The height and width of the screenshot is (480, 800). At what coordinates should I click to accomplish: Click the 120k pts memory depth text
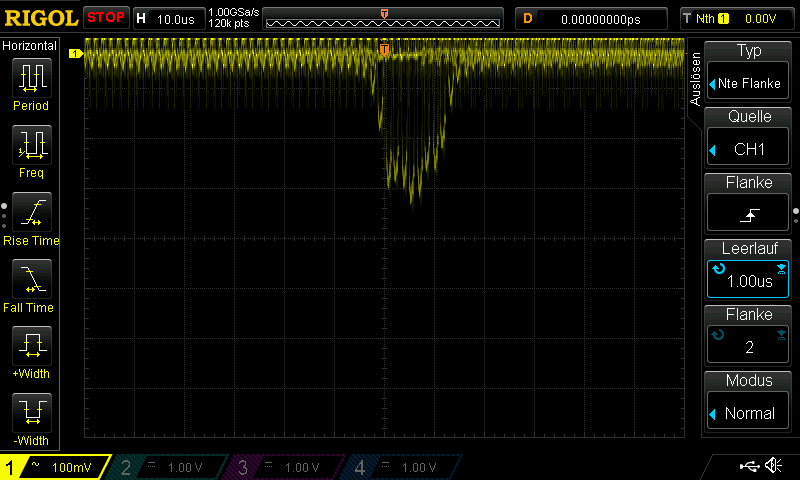click(229, 24)
